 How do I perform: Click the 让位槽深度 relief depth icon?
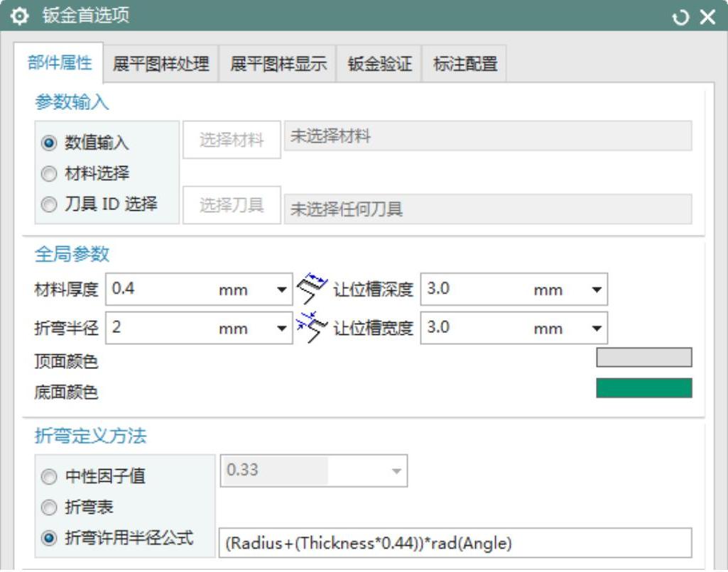tap(312, 289)
